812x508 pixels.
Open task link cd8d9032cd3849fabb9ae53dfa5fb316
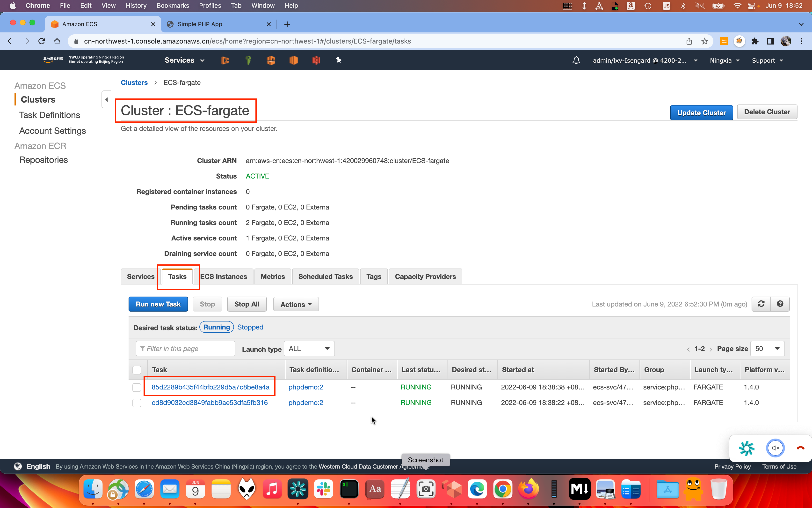tap(210, 403)
